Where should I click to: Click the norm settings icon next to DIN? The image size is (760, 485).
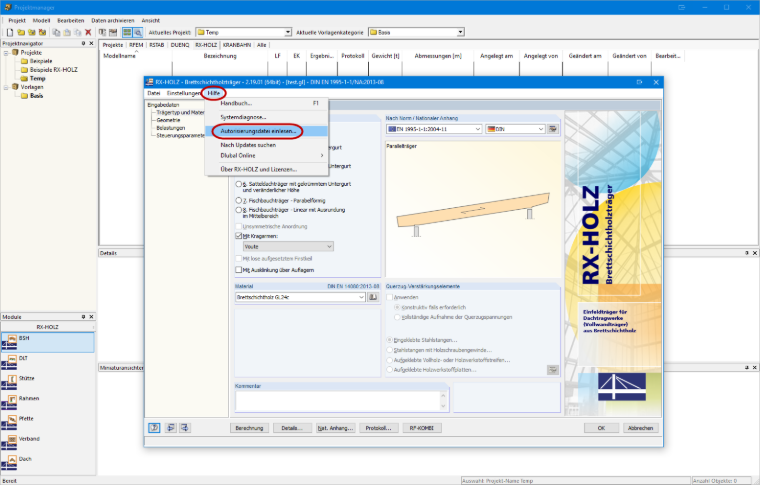point(553,129)
